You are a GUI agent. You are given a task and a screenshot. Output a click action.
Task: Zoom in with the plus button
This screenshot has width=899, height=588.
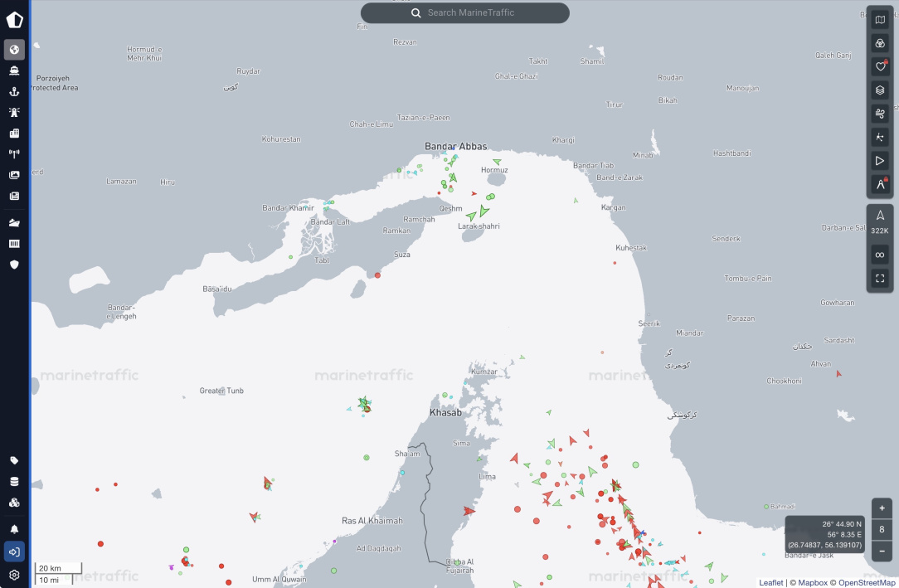[882, 508]
